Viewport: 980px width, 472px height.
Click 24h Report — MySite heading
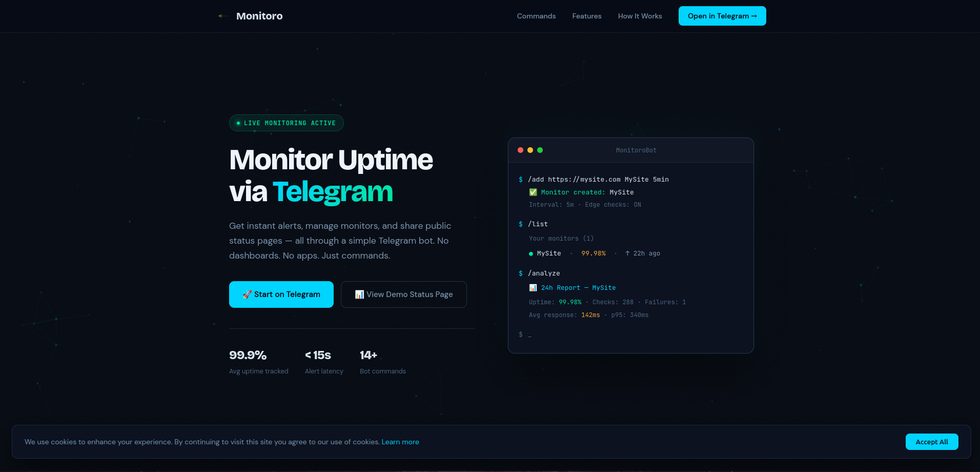tap(578, 288)
